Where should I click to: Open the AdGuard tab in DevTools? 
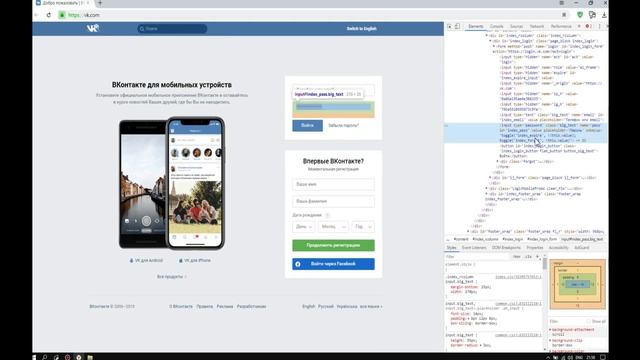tap(582, 248)
